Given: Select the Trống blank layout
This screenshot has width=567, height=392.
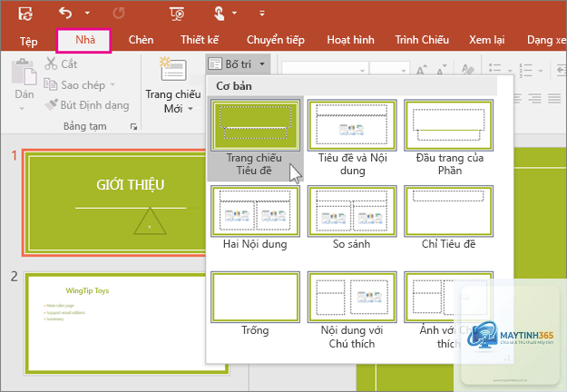Looking at the screenshot, I should [x=255, y=305].
